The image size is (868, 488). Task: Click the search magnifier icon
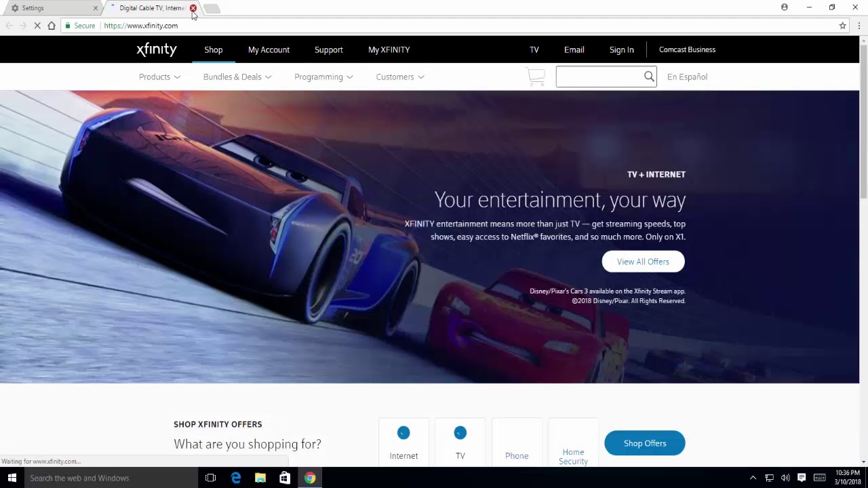tap(649, 77)
